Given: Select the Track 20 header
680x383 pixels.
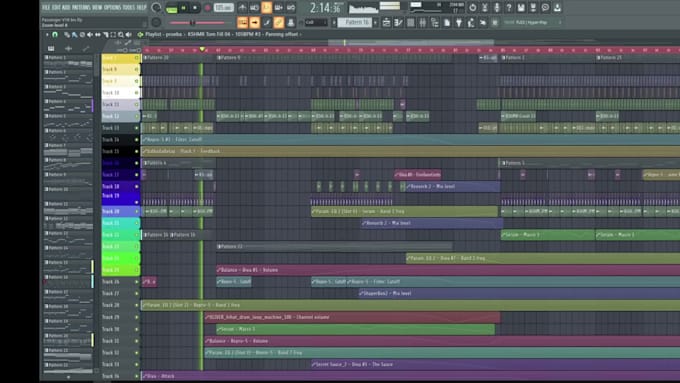Looking at the screenshot, I should pos(121,211).
